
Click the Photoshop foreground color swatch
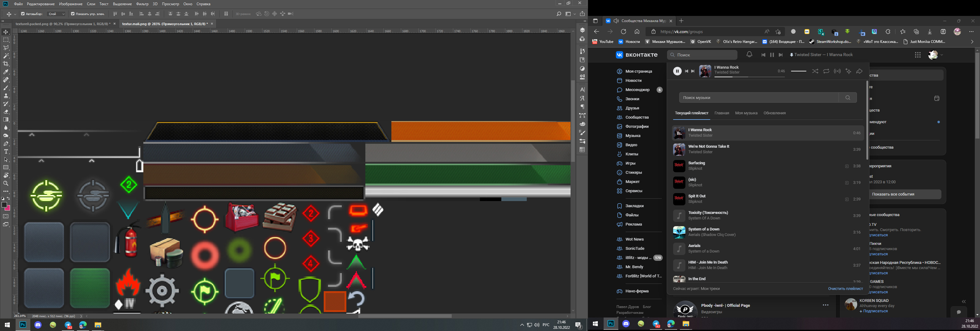click(x=4, y=205)
